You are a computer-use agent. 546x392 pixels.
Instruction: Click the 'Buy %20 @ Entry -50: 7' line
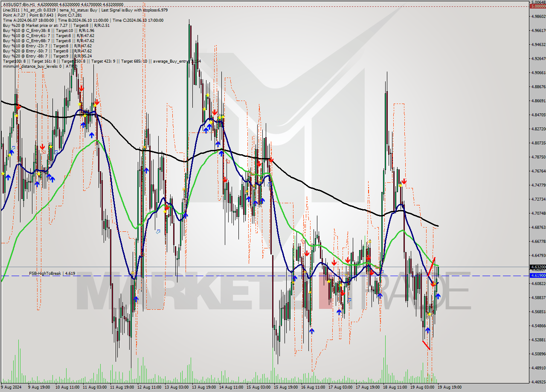[x=47, y=51]
